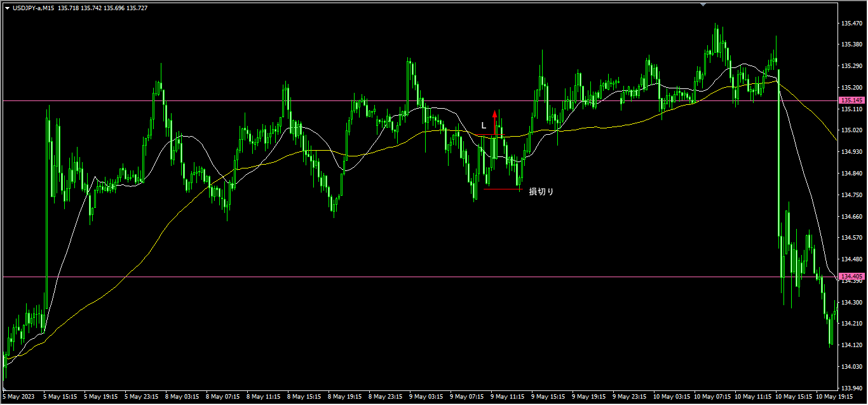
Task: Click the 5 May 2023 time label
Action: point(18,396)
